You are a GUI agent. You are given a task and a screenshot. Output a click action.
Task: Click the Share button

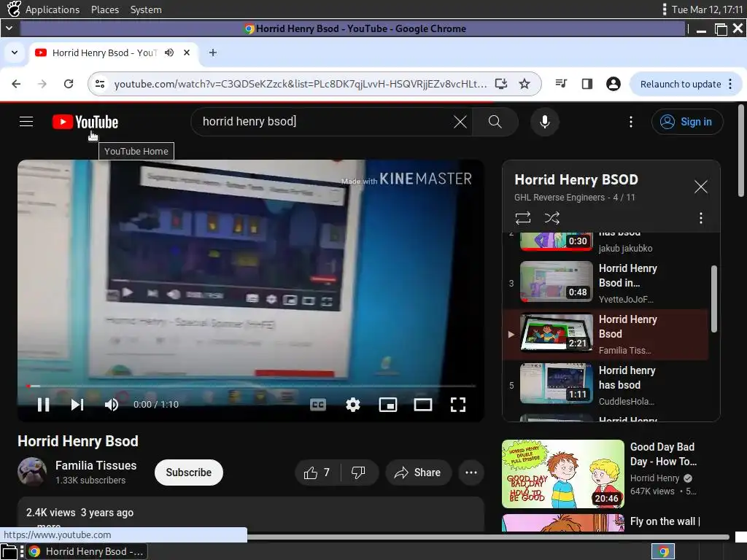[x=417, y=472]
